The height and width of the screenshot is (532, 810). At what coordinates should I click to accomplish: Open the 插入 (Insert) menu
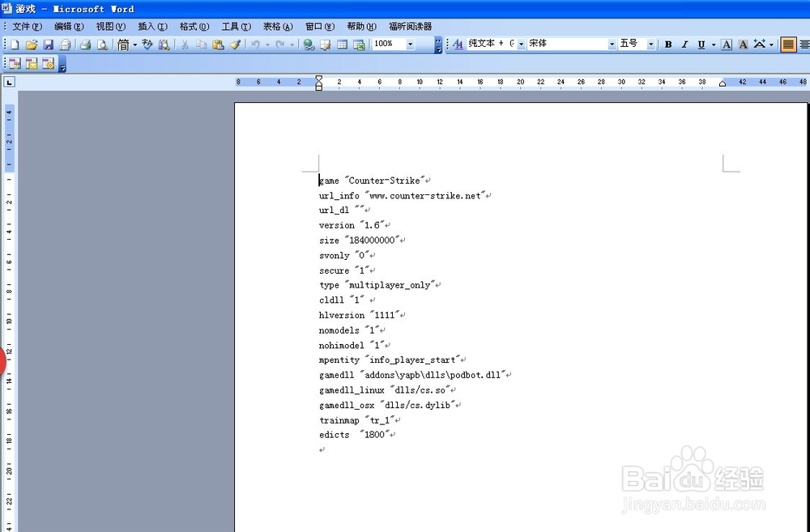tap(152, 27)
